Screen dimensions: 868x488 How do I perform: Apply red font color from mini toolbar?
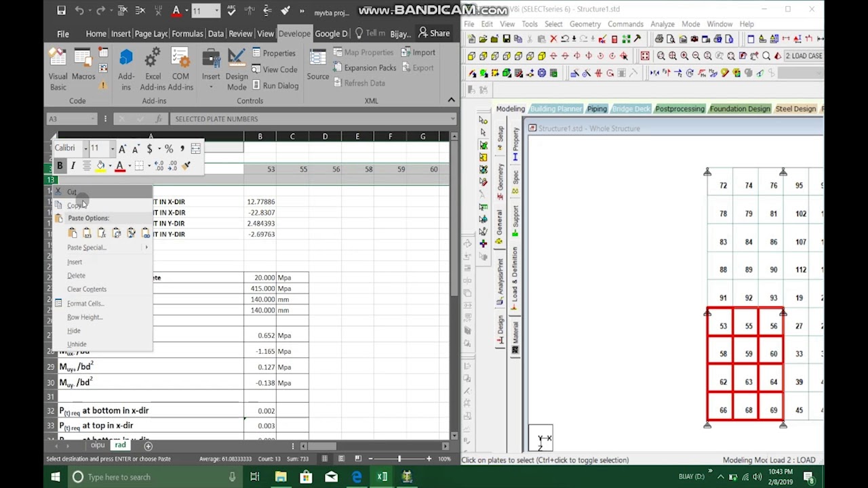[120, 166]
